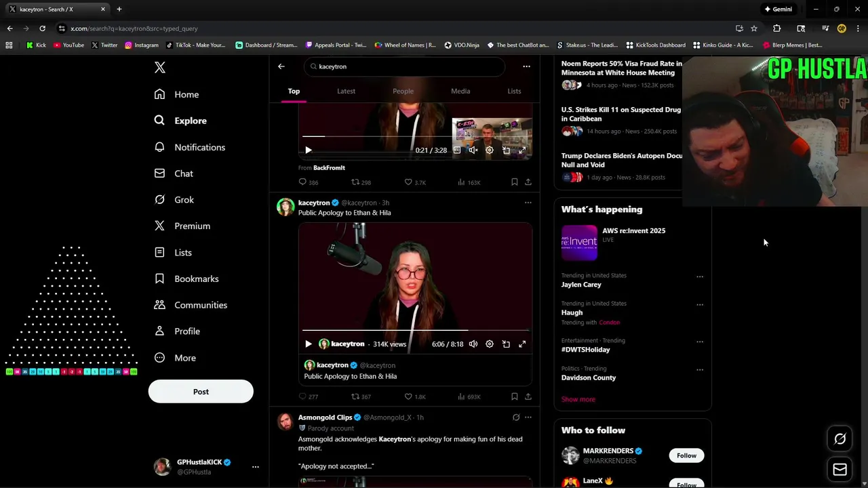
Task: Open Grok in sidebar
Action: point(174,200)
